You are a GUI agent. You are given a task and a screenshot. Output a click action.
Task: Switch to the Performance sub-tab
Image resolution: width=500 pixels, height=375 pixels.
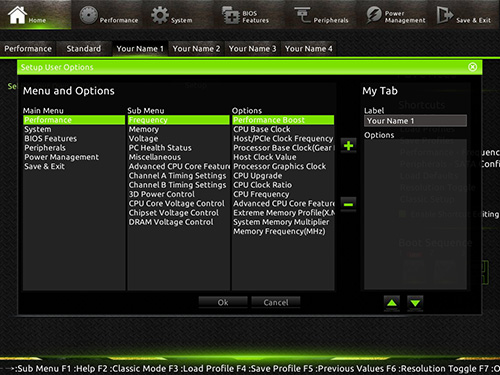tap(28, 49)
